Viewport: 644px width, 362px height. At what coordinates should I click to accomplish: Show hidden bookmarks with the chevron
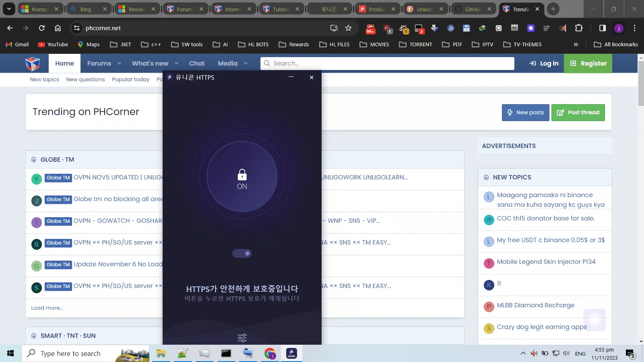pos(576,44)
